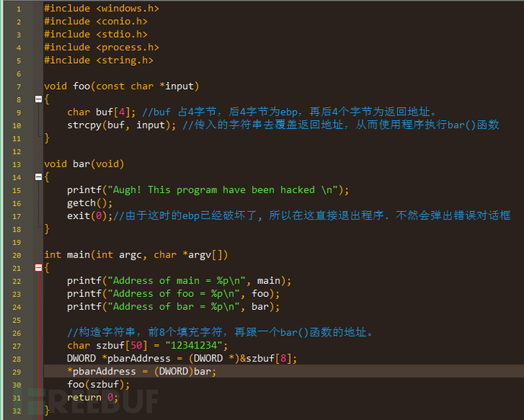Click line number 32 in gutter
Image resolution: width=524 pixels, height=420 pixels.
point(17,411)
